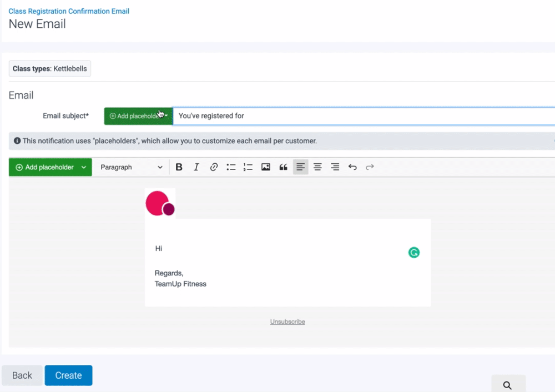Apply italic formatting to text

pyautogui.click(x=196, y=167)
